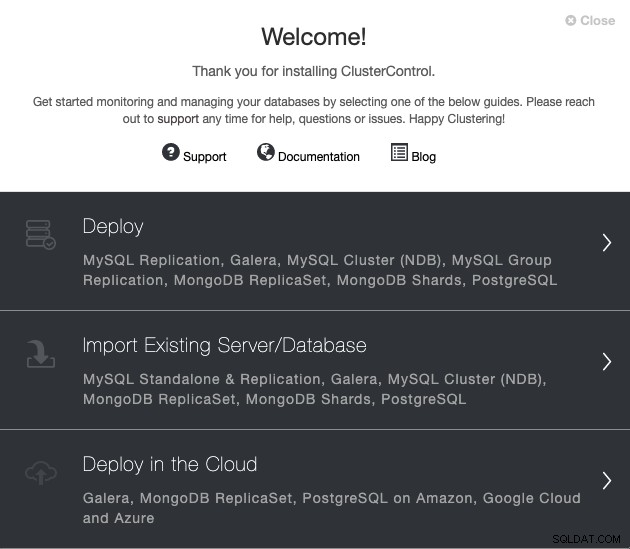Viewport: 630px width, 549px height.
Task: Click the Documentation globe icon
Action: point(266,152)
